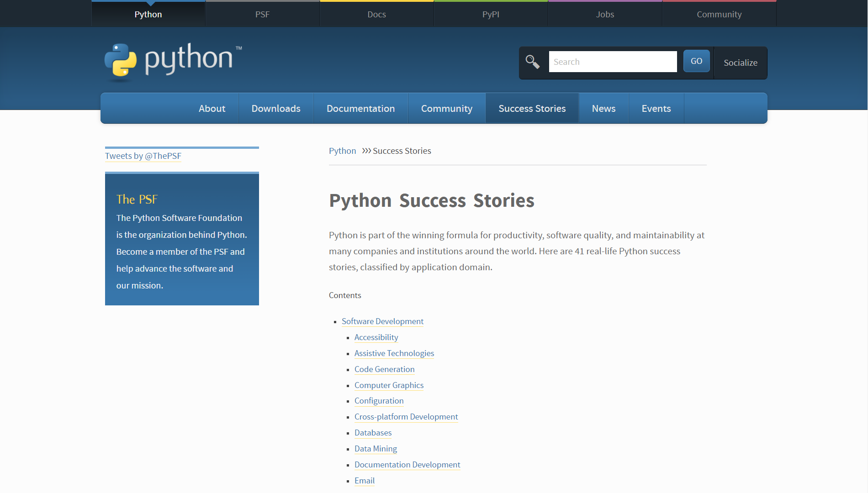Open the Jobs top tab
The image size is (868, 493).
(605, 14)
